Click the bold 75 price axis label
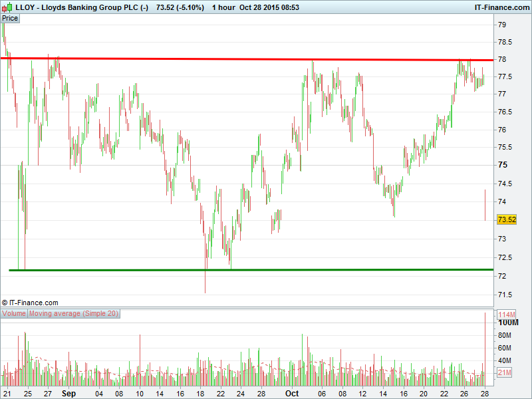Screen dimensions: 532x399 coord(503,165)
